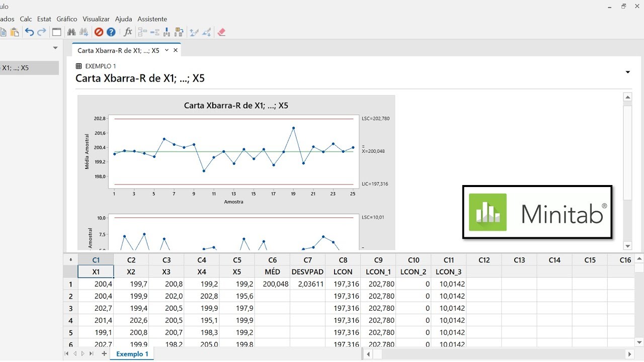Click the LCON_3 column name cell
This screenshot has width=644, height=362.
tap(449, 271)
